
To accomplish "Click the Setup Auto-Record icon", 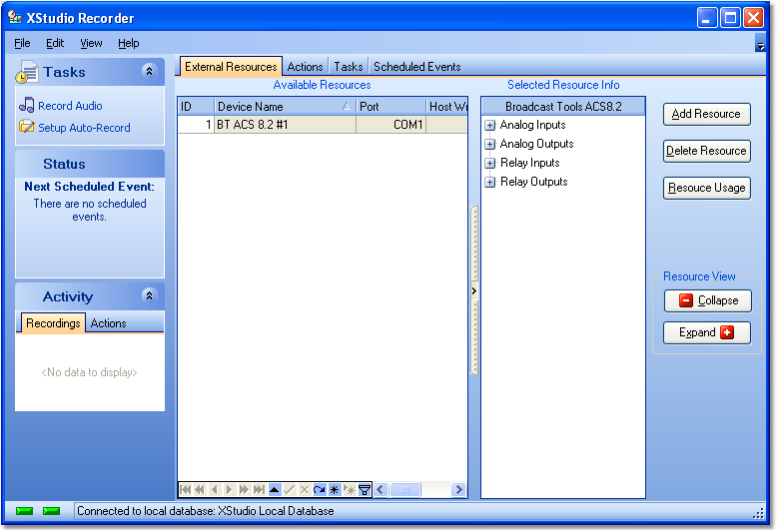I will [x=26, y=127].
